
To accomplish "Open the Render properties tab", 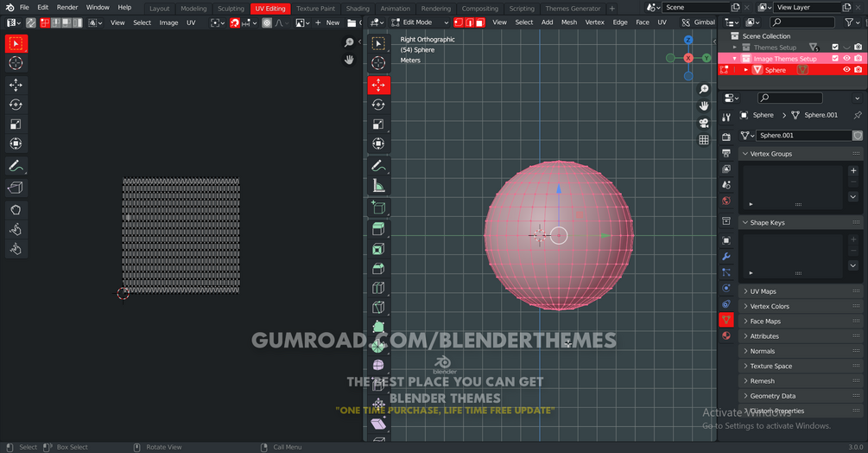I will pos(726,137).
